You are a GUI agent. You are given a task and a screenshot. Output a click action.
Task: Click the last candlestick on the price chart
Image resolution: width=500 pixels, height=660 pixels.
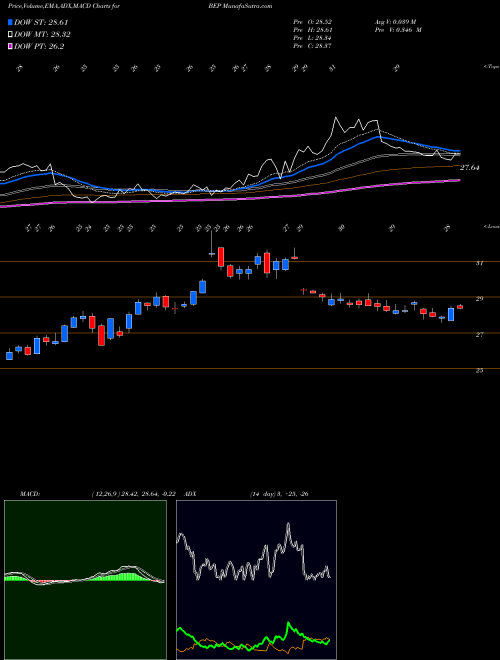pyautogui.click(x=460, y=307)
